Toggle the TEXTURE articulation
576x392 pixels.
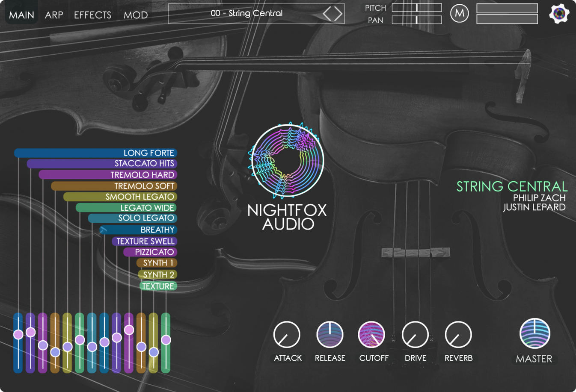point(158,286)
